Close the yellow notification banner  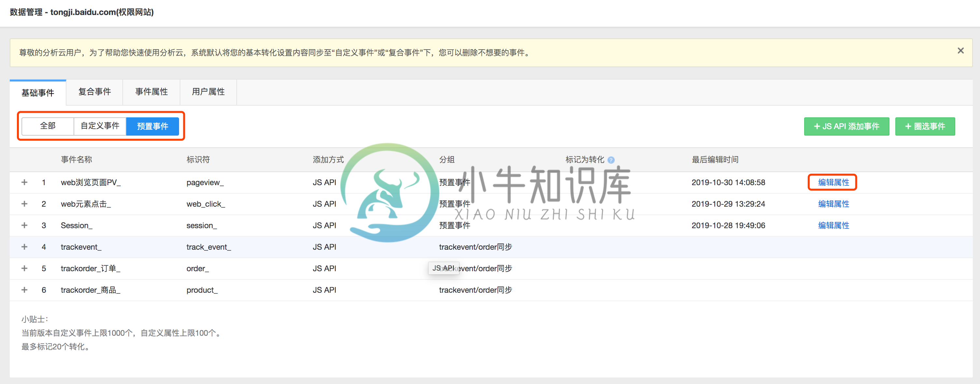click(x=960, y=51)
